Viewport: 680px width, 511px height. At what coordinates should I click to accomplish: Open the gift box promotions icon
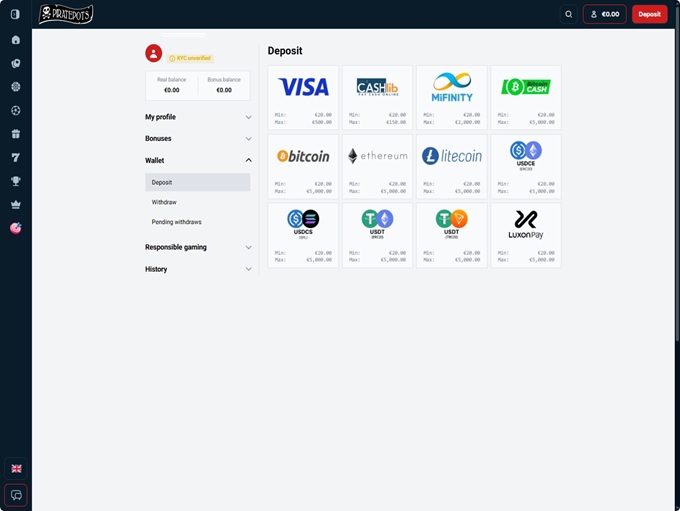[16, 134]
